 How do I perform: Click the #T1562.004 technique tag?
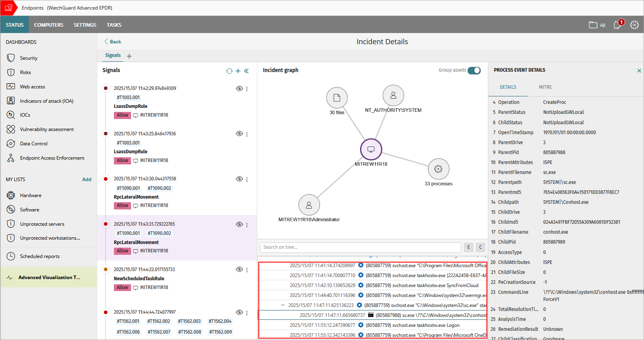(220, 321)
